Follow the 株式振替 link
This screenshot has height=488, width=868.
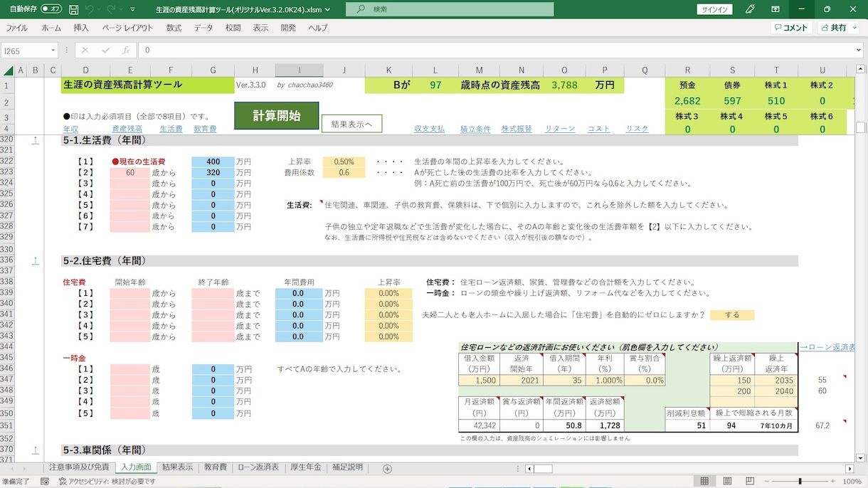click(517, 129)
